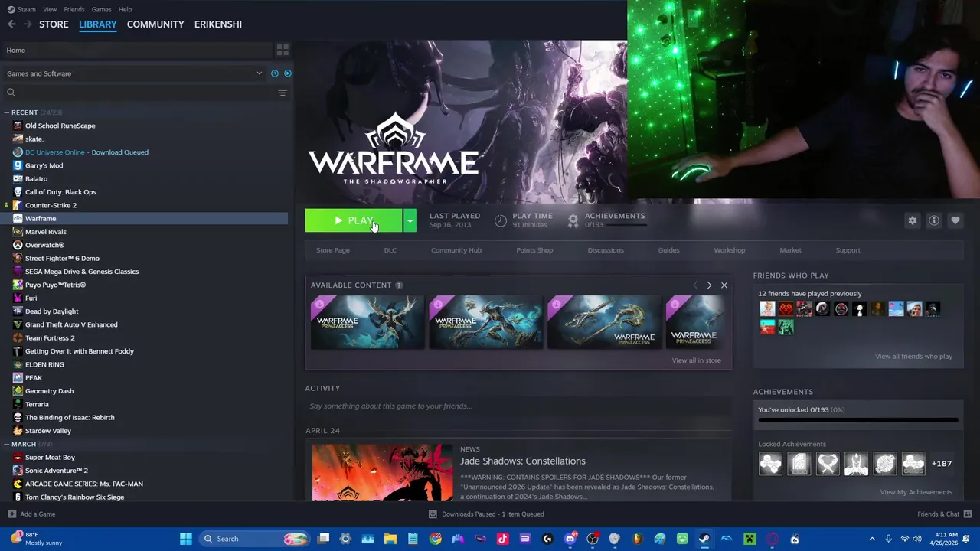
Task: Open the ERIKENSHI profile tab
Action: point(218,24)
